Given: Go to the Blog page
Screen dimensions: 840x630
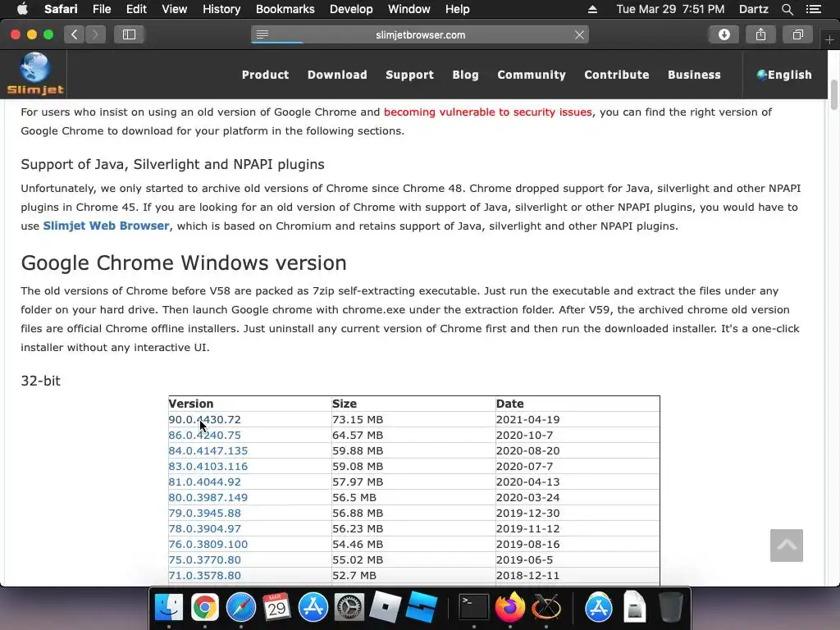Looking at the screenshot, I should point(466,75).
